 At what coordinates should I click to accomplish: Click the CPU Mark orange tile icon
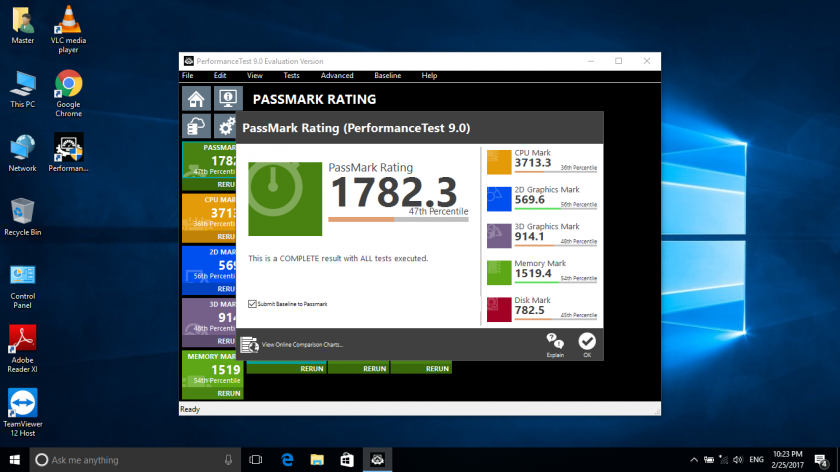(x=498, y=162)
